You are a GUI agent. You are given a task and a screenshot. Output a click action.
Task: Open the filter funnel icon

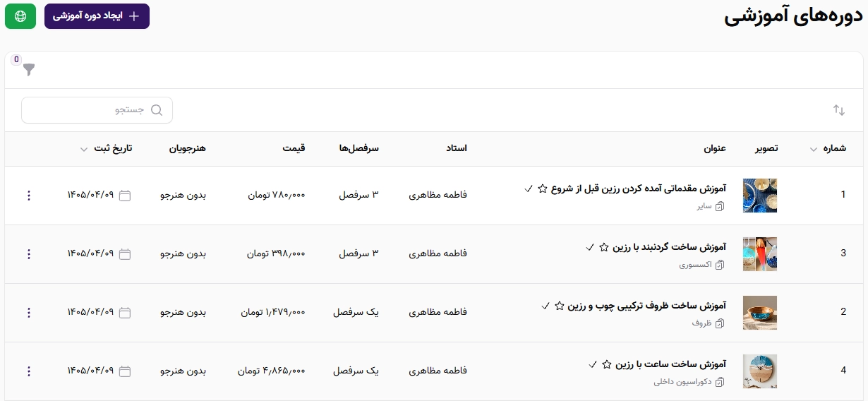coord(29,69)
